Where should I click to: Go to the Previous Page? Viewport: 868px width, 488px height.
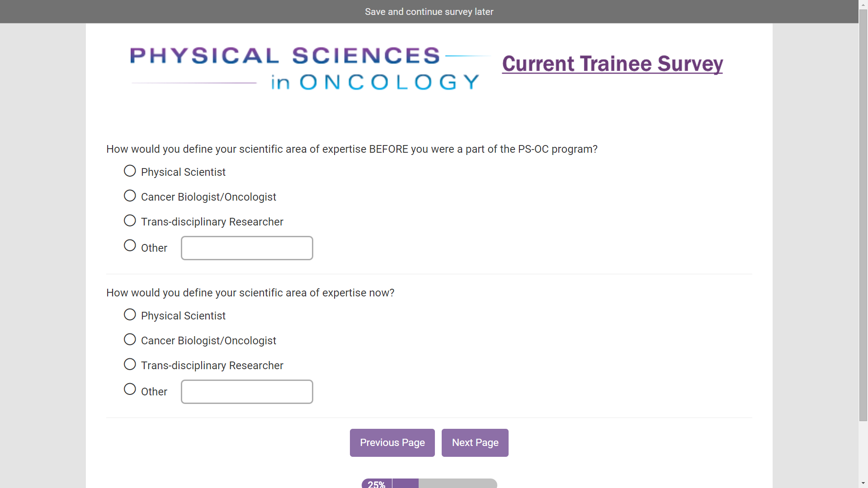[x=392, y=443]
